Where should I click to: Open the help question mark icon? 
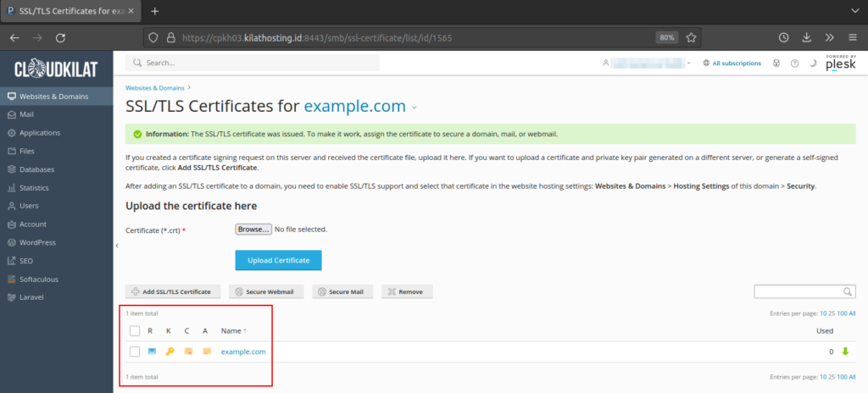click(x=794, y=64)
